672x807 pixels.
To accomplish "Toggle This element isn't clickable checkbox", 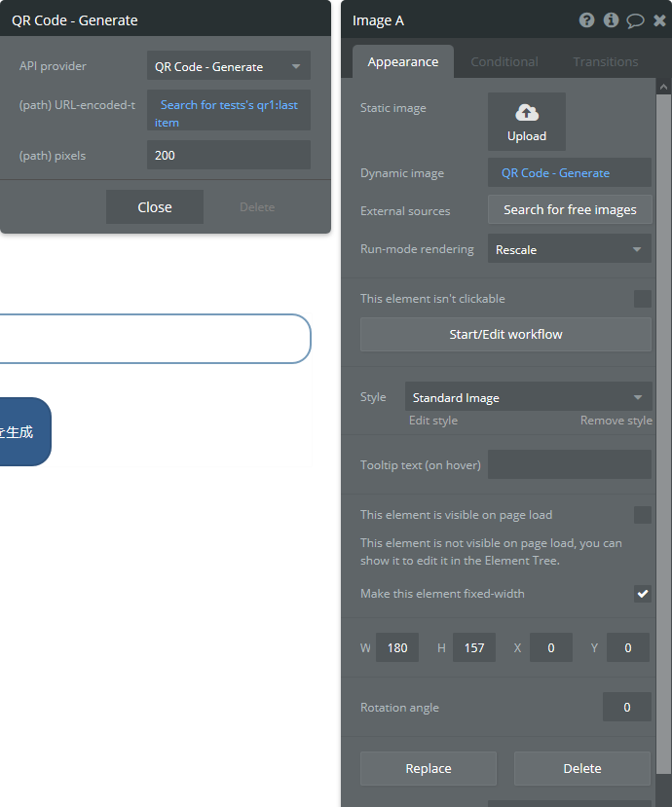I will pos(642,299).
